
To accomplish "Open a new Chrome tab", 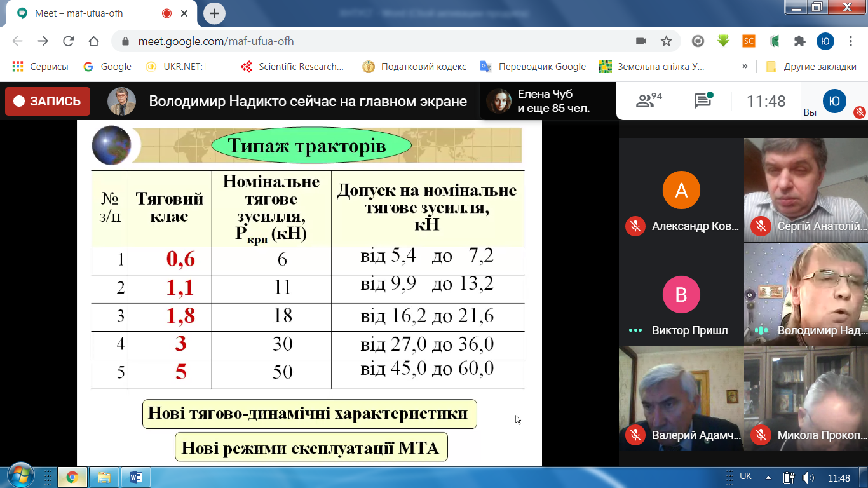I will point(214,13).
